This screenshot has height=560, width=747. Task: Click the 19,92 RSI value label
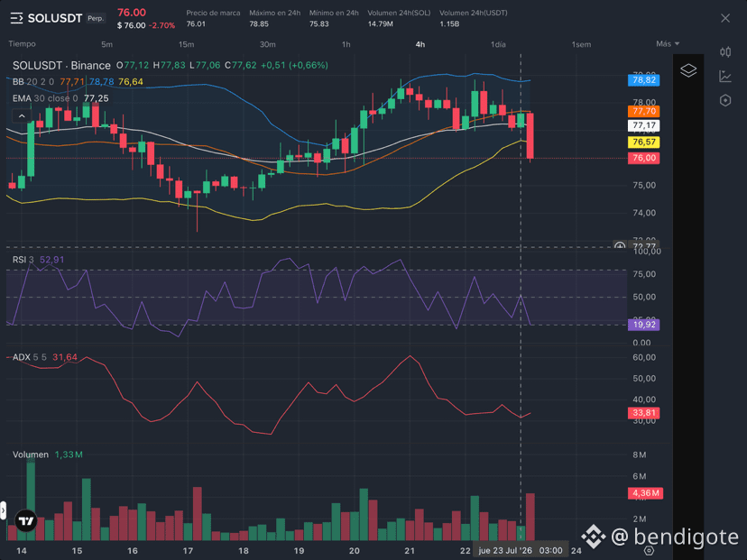pyautogui.click(x=643, y=325)
